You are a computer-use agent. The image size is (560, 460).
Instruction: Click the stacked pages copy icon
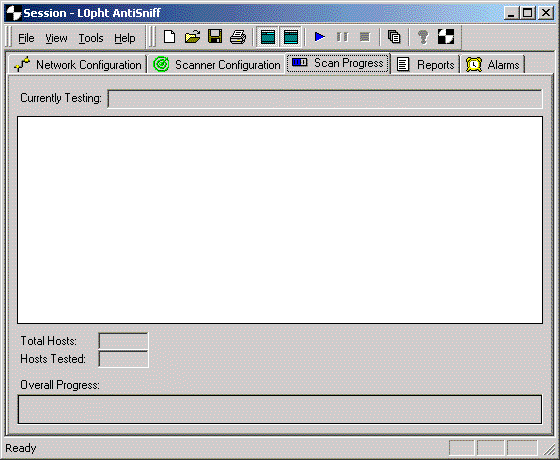[x=394, y=37]
